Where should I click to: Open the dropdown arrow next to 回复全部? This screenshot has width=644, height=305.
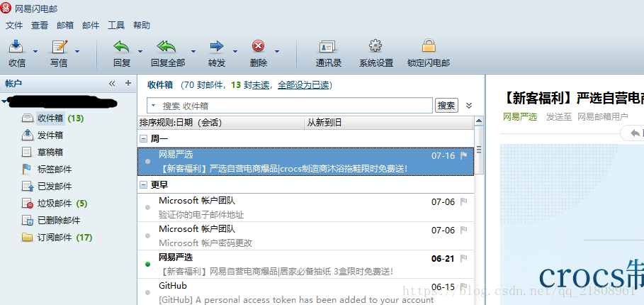click(193, 51)
